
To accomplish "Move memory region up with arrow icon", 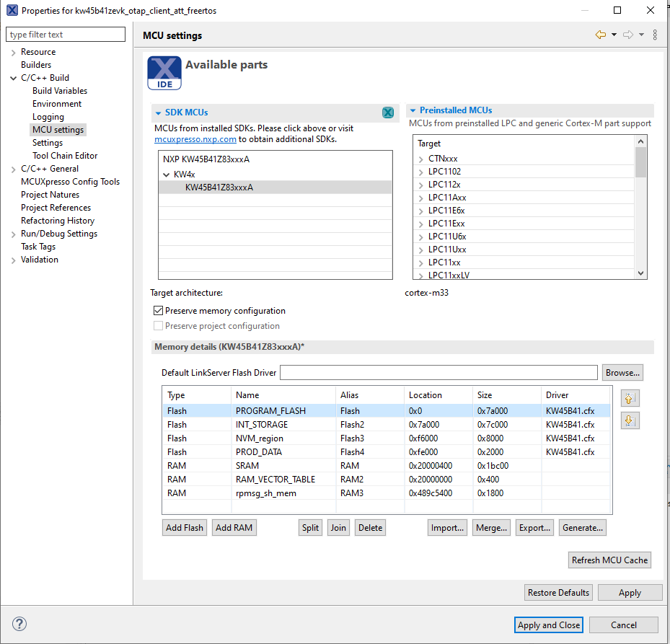I will point(630,398).
